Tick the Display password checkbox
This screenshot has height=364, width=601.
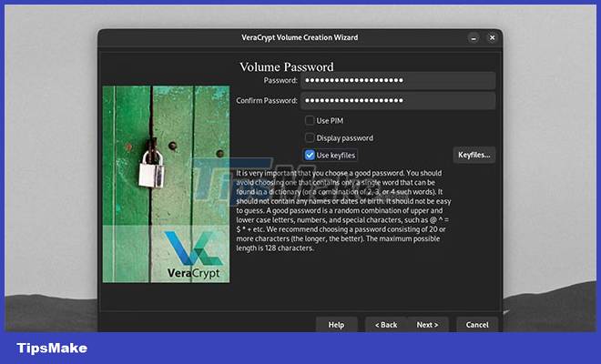(310, 138)
